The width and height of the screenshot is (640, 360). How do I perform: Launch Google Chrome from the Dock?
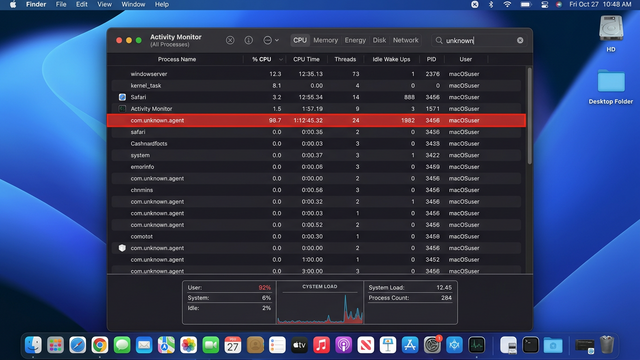tap(100, 345)
